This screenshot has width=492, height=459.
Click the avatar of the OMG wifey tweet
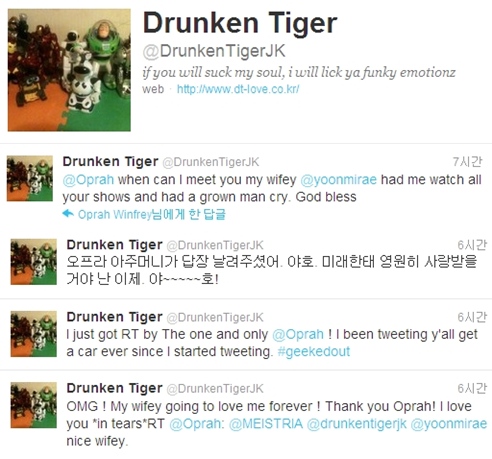click(34, 405)
